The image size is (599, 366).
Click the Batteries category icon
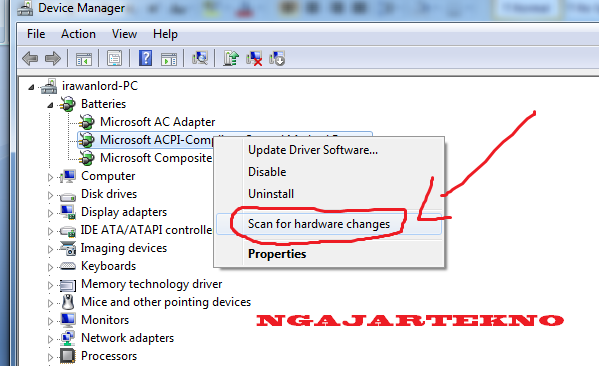[68, 104]
